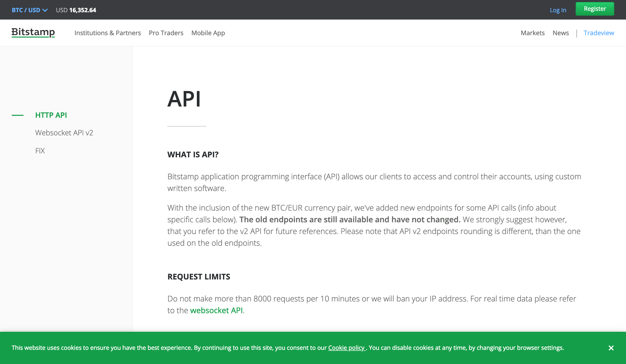
Task: Click the websocket API hyperlink
Action: click(x=216, y=310)
